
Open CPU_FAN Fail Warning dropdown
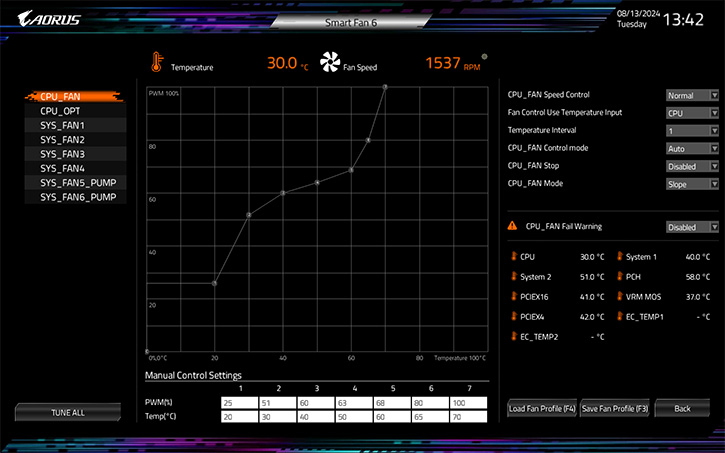[x=692, y=227]
